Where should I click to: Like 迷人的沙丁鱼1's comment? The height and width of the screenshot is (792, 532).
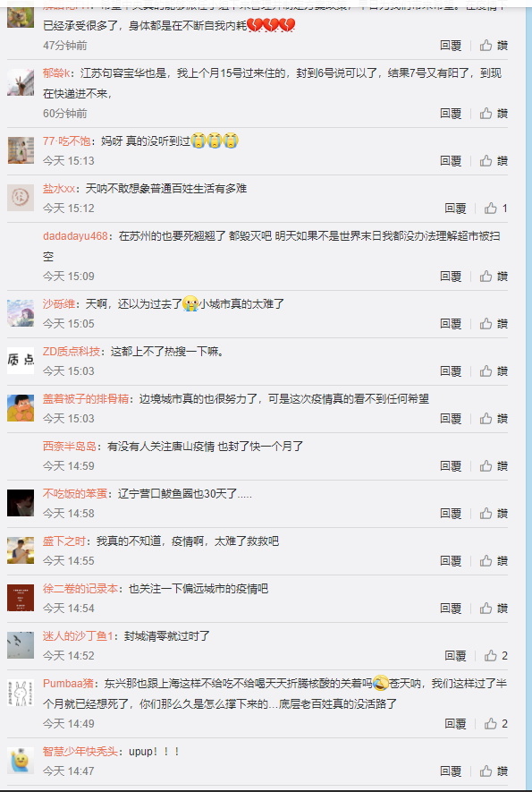[495, 656]
